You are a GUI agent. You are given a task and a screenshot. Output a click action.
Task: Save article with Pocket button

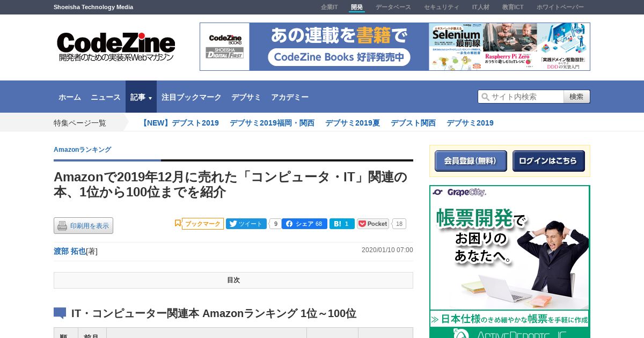click(373, 224)
